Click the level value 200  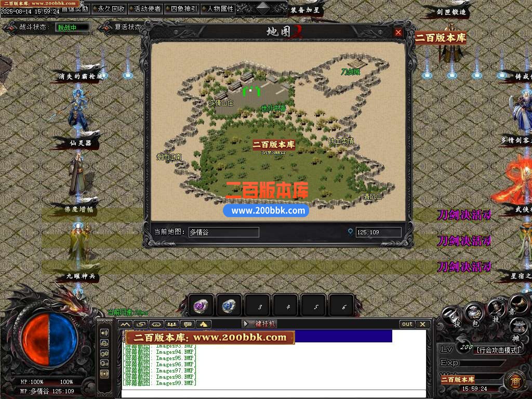click(466, 348)
